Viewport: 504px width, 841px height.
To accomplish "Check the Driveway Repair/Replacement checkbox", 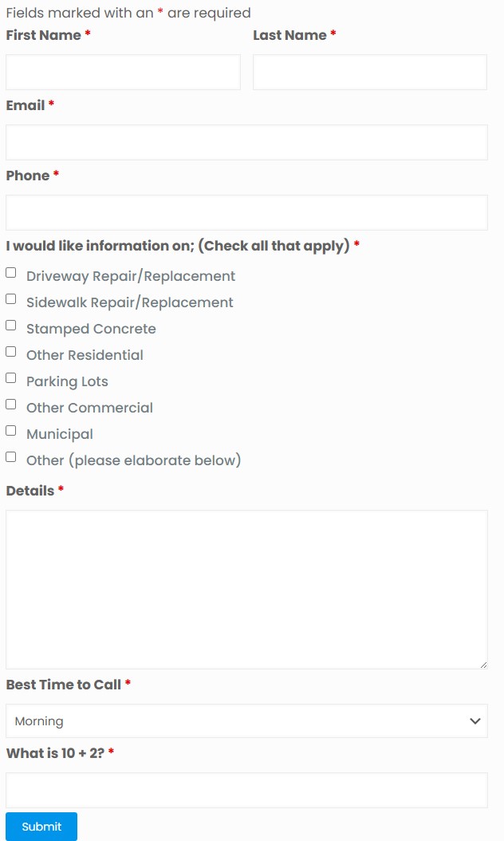I will (x=11, y=273).
